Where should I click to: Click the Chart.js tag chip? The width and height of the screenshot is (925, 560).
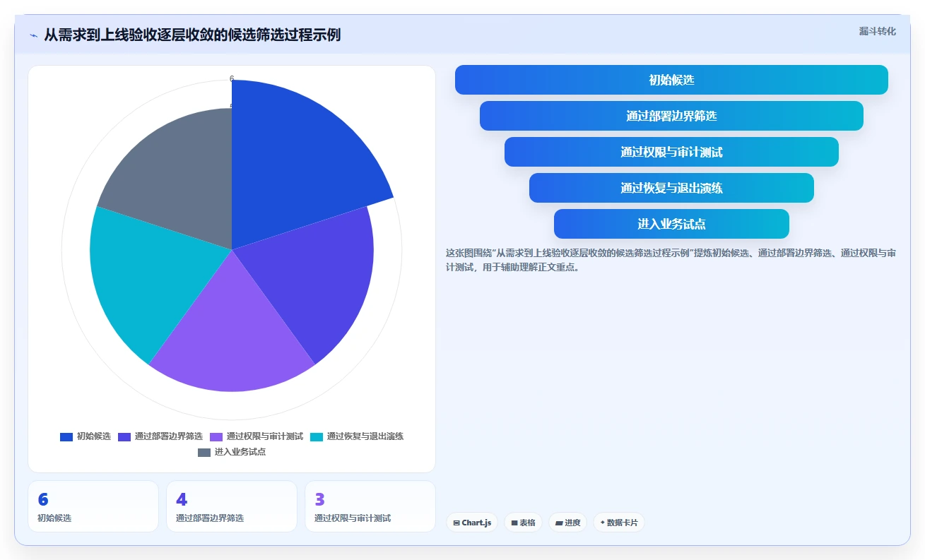(472, 523)
